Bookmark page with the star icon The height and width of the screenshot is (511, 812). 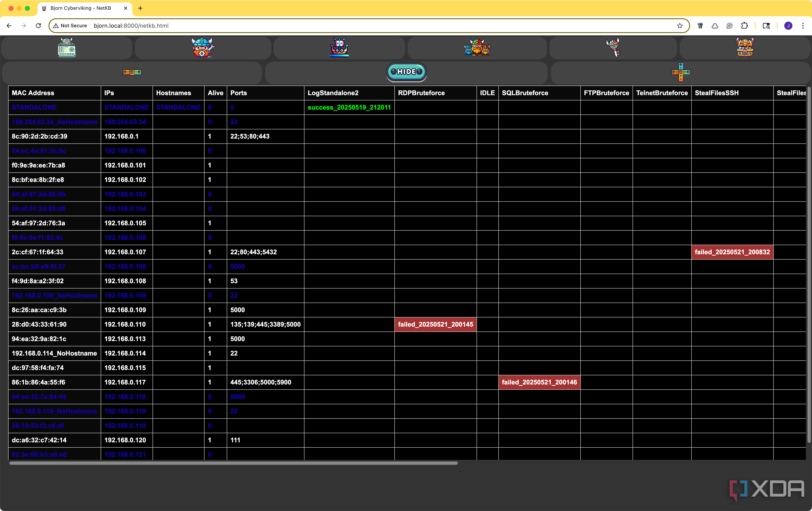(x=679, y=26)
